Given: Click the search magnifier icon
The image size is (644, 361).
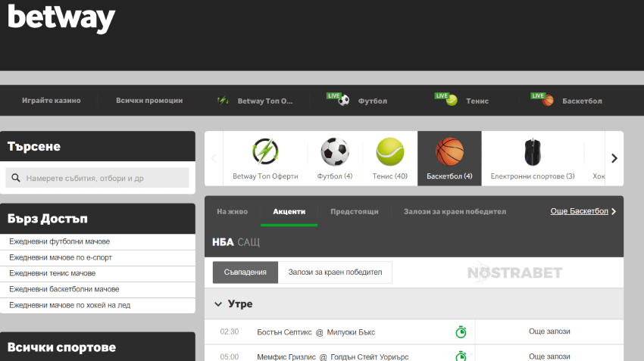Looking at the screenshot, I should point(16,178).
